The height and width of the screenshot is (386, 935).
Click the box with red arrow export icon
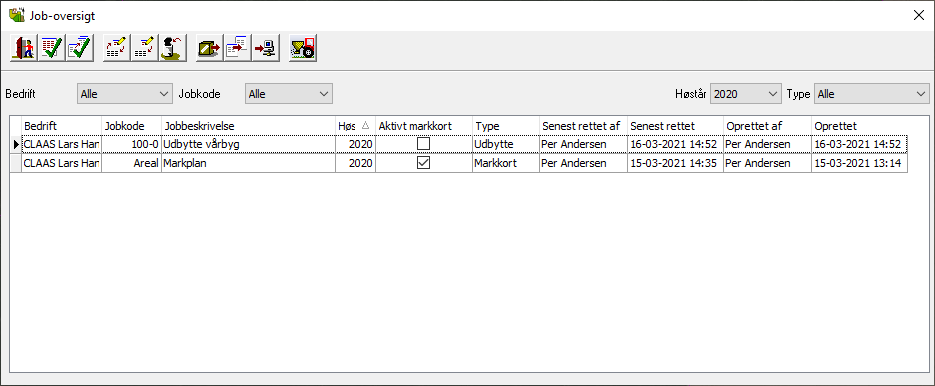(x=210, y=48)
